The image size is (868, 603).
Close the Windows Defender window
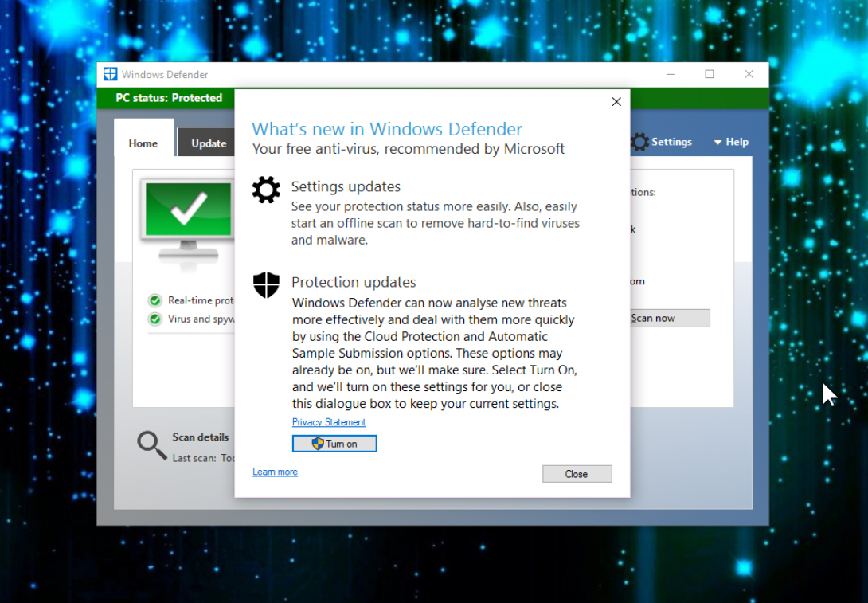coord(749,74)
